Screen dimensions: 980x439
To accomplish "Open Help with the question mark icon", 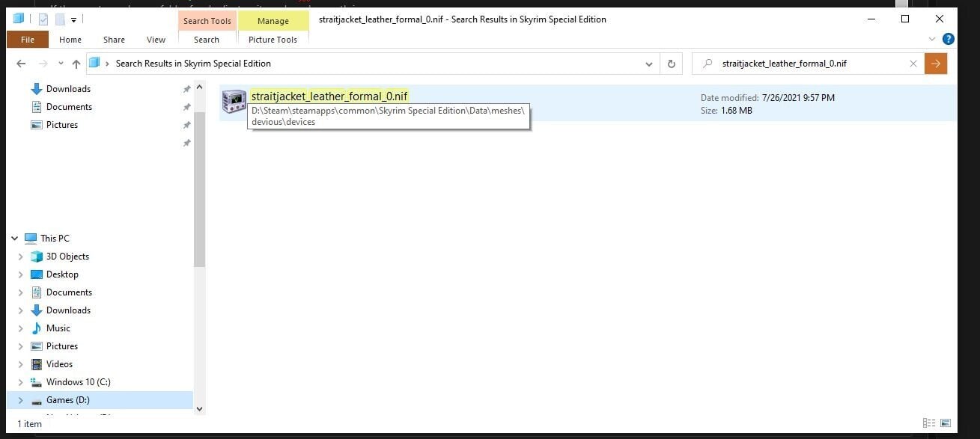I will tap(949, 39).
